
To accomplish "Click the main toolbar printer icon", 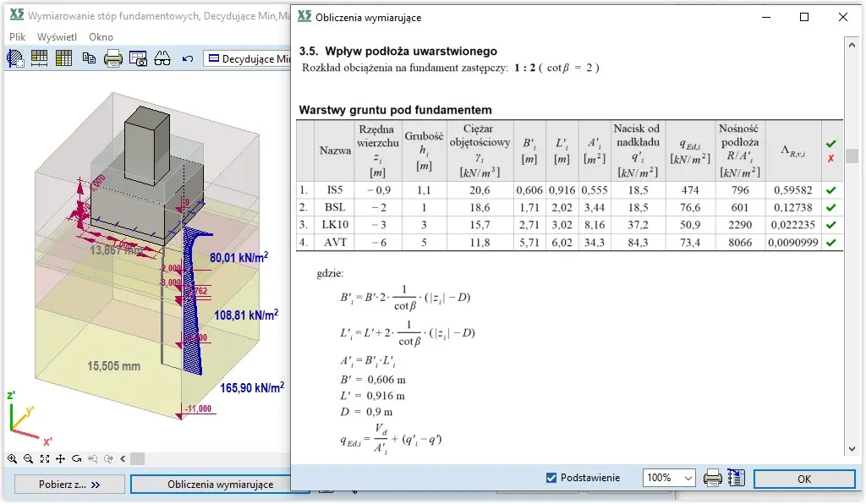I will (x=112, y=58).
